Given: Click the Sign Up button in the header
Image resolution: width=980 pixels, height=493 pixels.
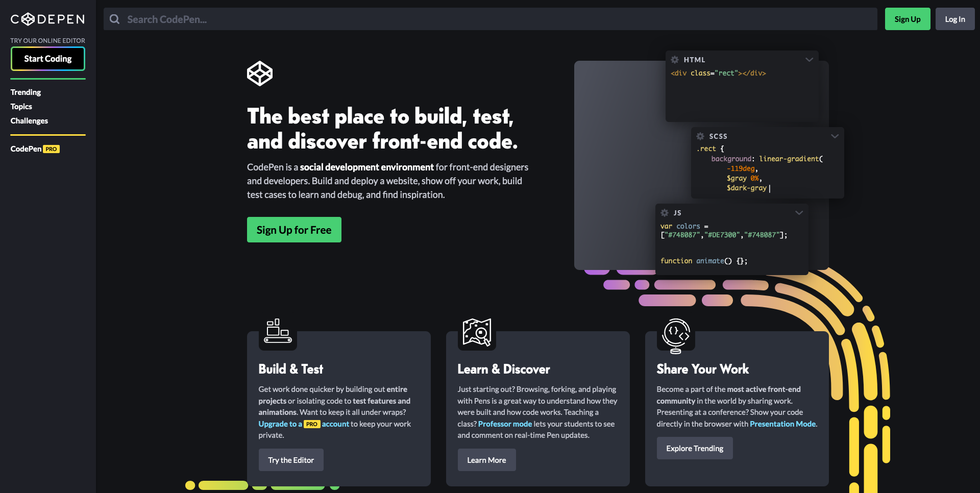Looking at the screenshot, I should [908, 19].
